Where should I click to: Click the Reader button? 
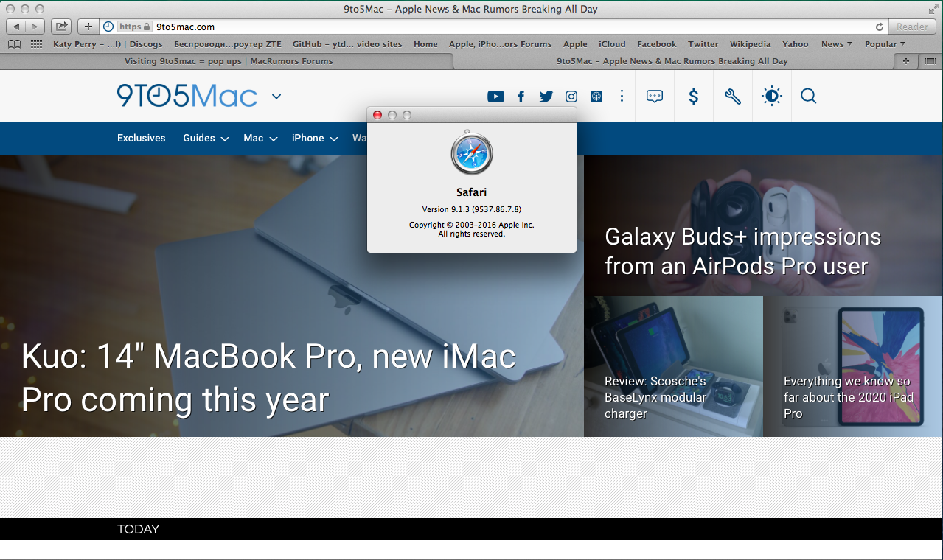coord(912,27)
